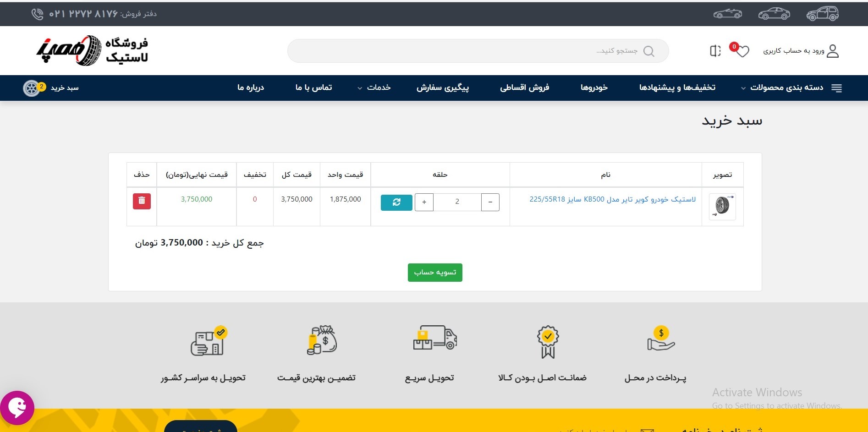Open the فروش اقساطی menu item

(x=524, y=87)
